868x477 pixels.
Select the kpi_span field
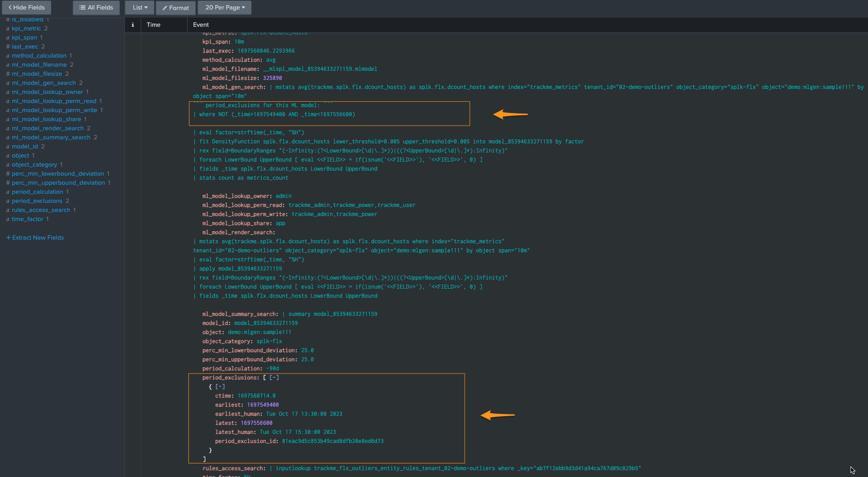coord(25,37)
